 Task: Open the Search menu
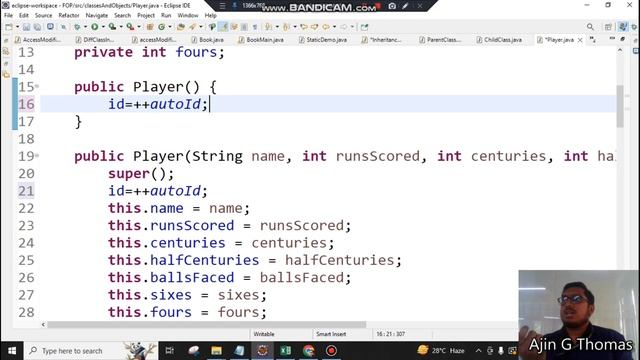pyautogui.click(x=122, y=16)
